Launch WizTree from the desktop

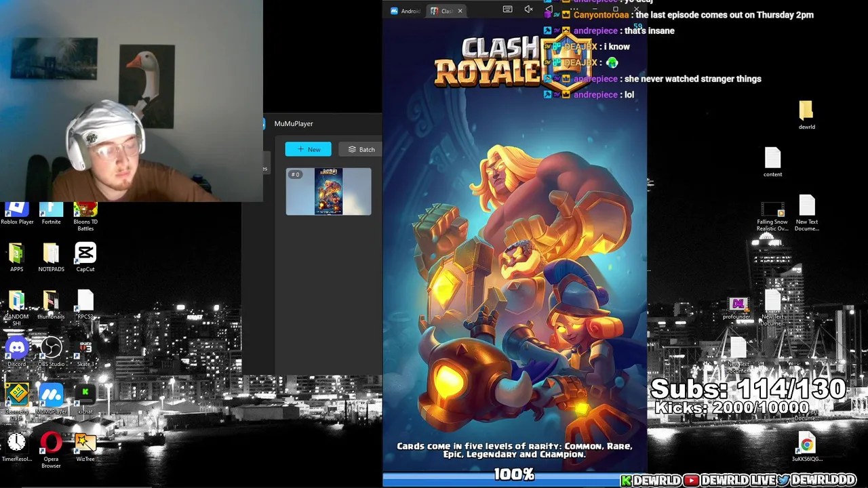pyautogui.click(x=85, y=447)
